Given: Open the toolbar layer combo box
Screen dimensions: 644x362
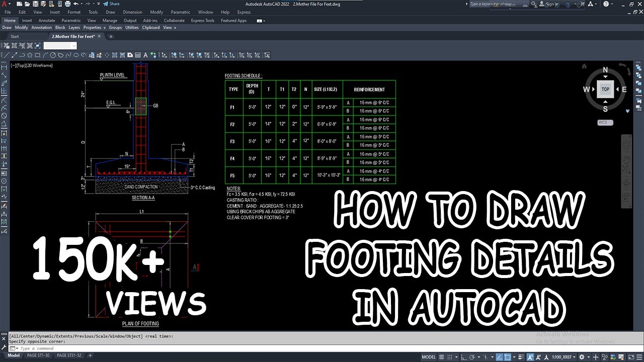Looking at the screenshot, I should 60,46.
